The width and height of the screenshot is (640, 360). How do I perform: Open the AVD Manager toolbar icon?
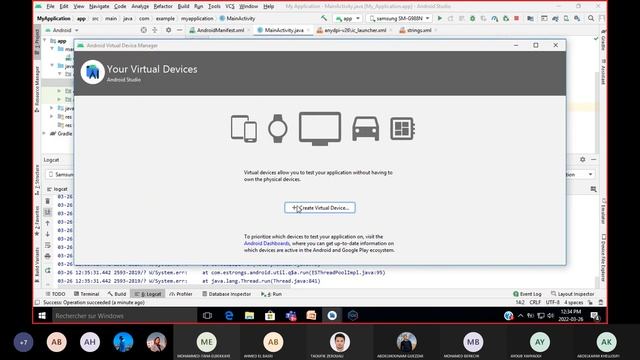tap(566, 18)
